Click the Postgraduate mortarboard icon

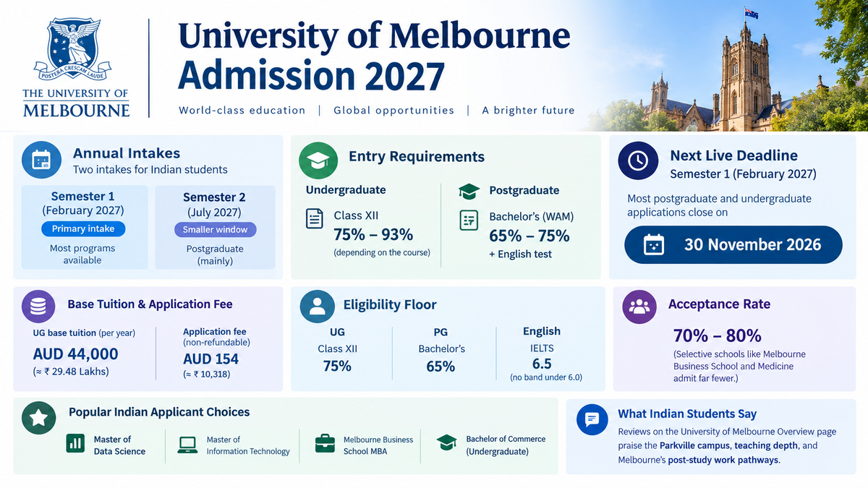coord(469,191)
